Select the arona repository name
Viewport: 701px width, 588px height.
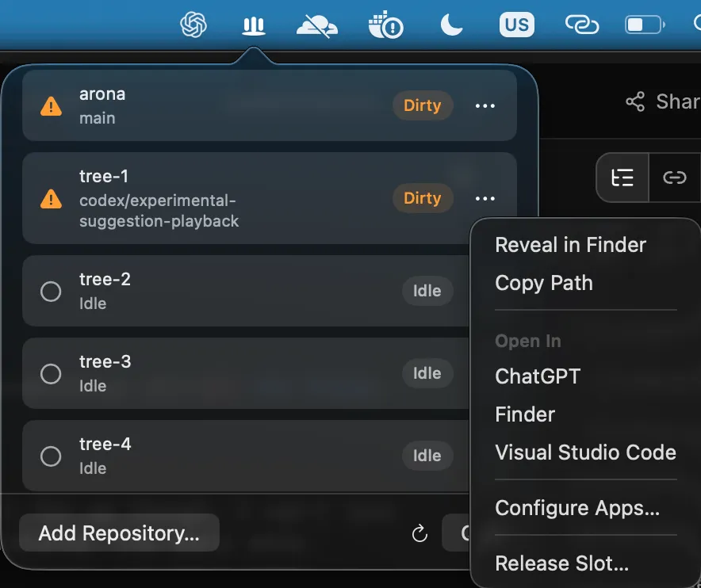[102, 94]
